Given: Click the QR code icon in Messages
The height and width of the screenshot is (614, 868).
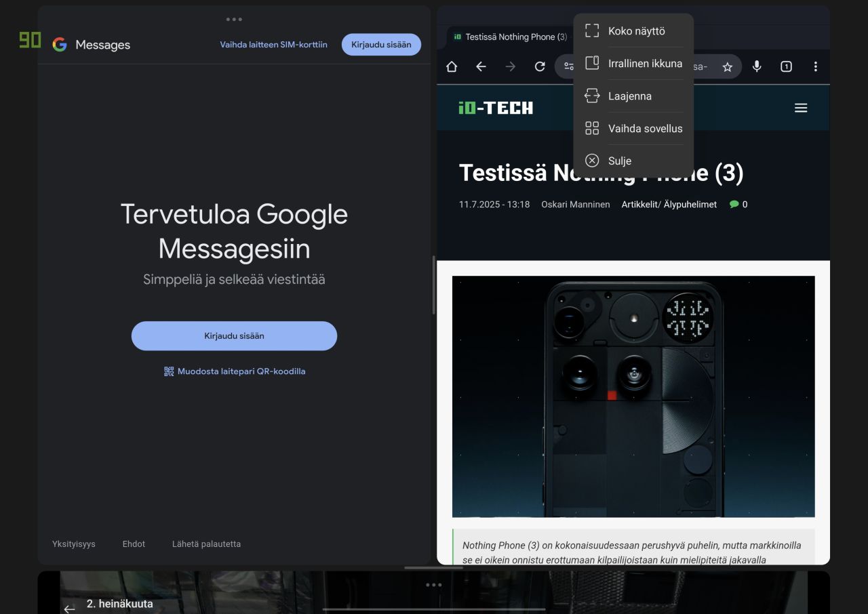Looking at the screenshot, I should pyautogui.click(x=169, y=371).
